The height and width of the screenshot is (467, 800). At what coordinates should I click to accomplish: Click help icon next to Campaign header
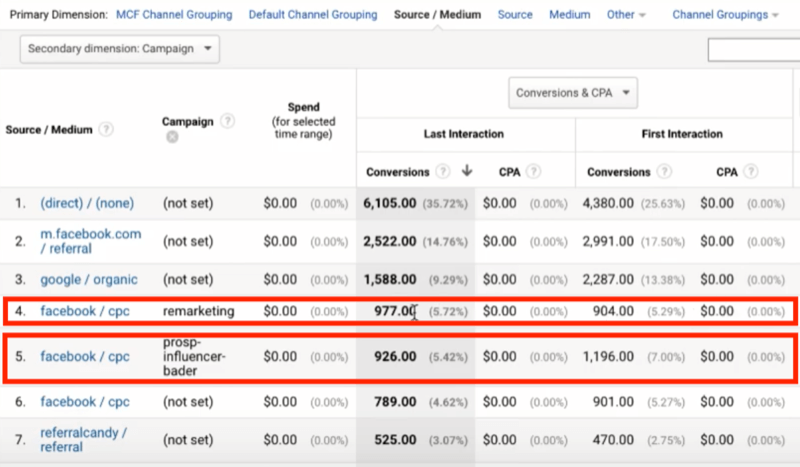(227, 121)
